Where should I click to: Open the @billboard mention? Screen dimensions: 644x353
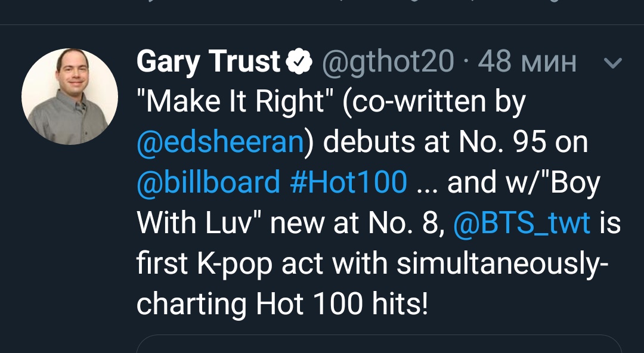[x=209, y=182]
